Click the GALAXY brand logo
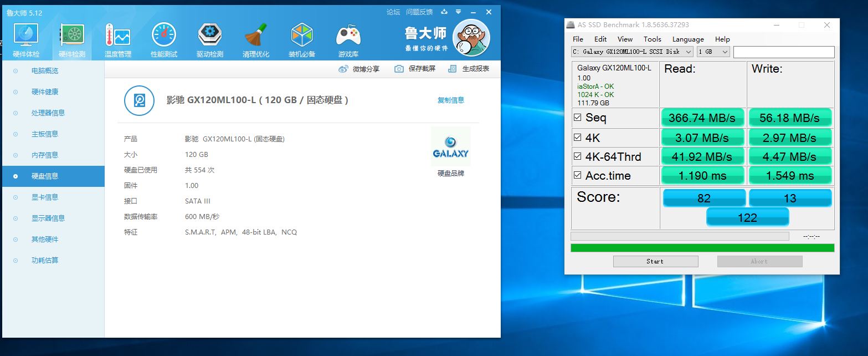This screenshot has height=356, width=868. (451, 146)
